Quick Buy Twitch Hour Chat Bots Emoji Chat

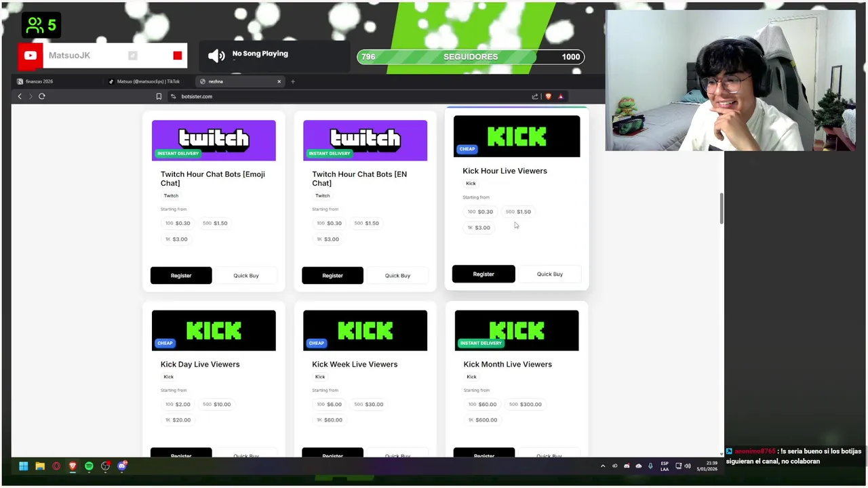[246, 275]
